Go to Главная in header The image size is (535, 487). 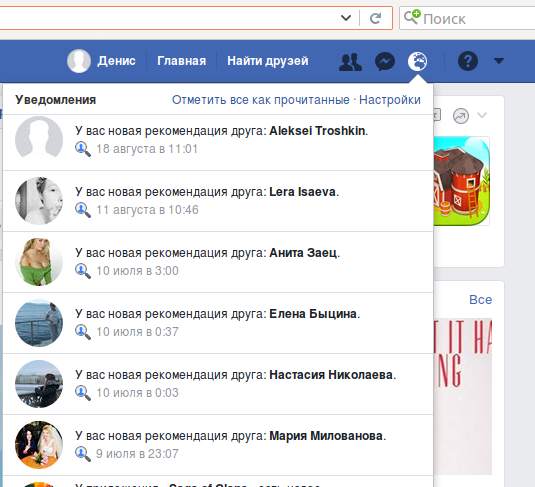click(x=182, y=61)
